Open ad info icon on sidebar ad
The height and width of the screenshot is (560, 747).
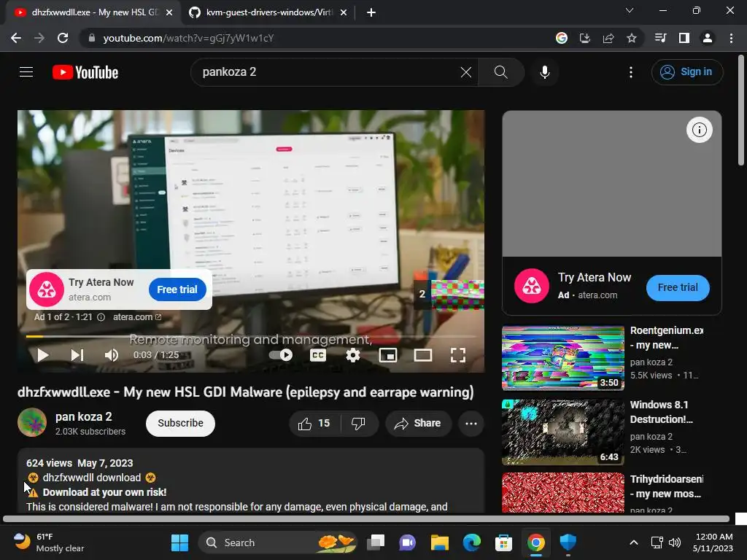[x=699, y=130]
